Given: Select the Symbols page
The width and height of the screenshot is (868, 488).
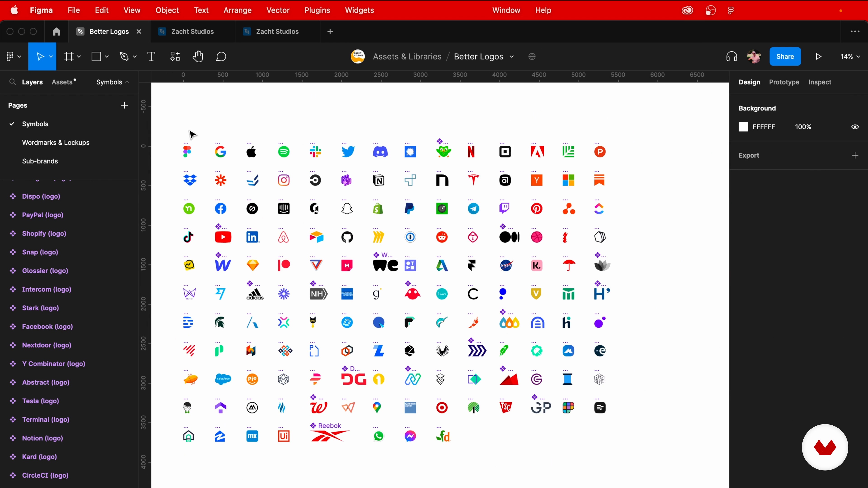Looking at the screenshot, I should (x=35, y=124).
